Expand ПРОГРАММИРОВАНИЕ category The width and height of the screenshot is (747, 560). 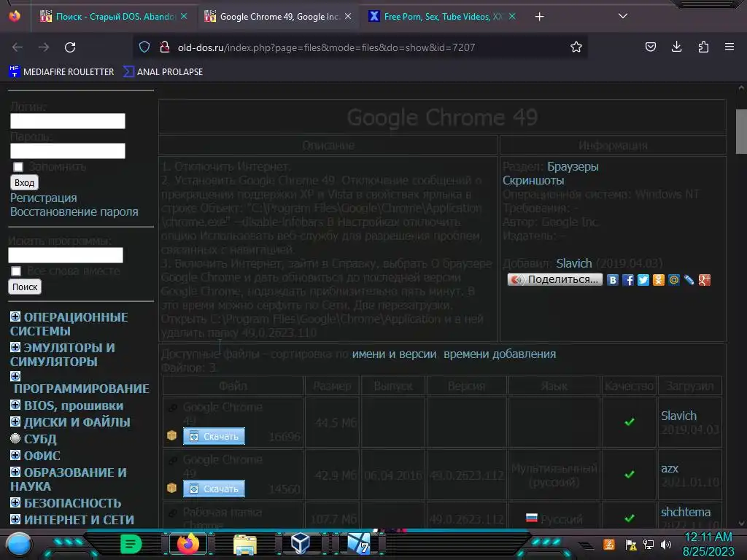(x=15, y=377)
